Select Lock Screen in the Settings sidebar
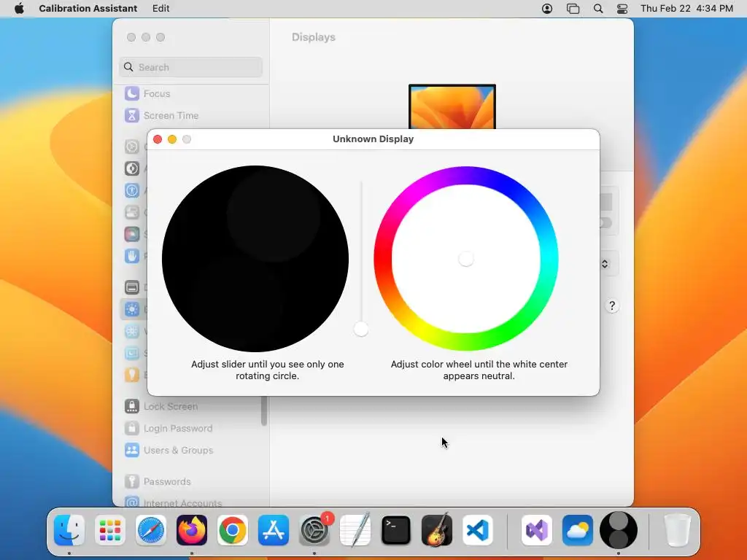This screenshot has width=747, height=560. [190, 406]
